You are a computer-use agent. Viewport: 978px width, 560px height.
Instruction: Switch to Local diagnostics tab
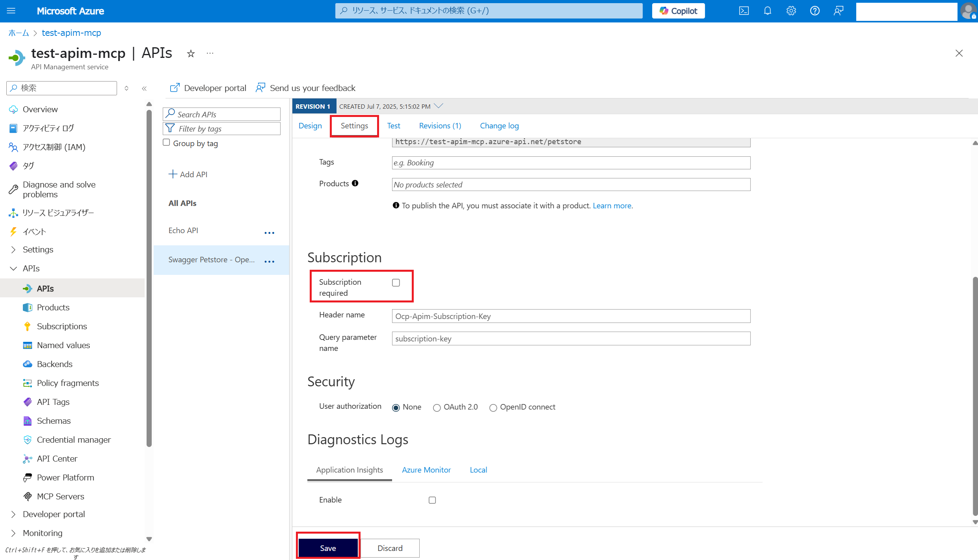(478, 470)
